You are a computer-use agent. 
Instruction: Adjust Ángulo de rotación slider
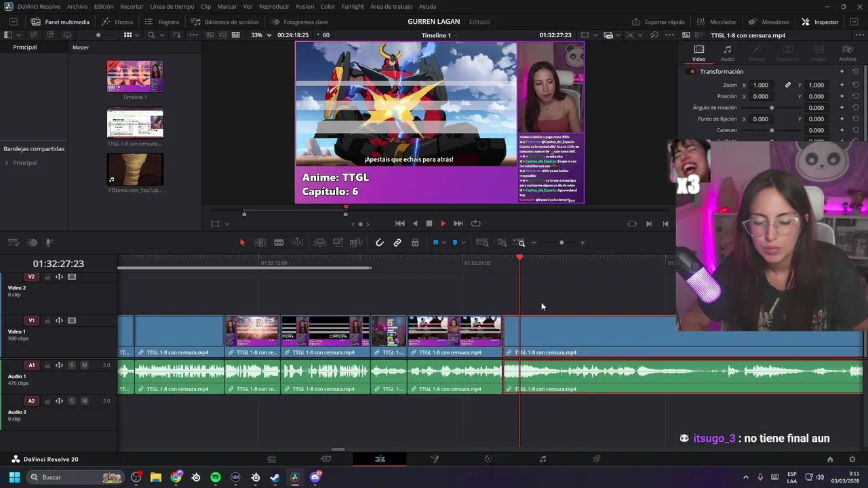click(771, 108)
